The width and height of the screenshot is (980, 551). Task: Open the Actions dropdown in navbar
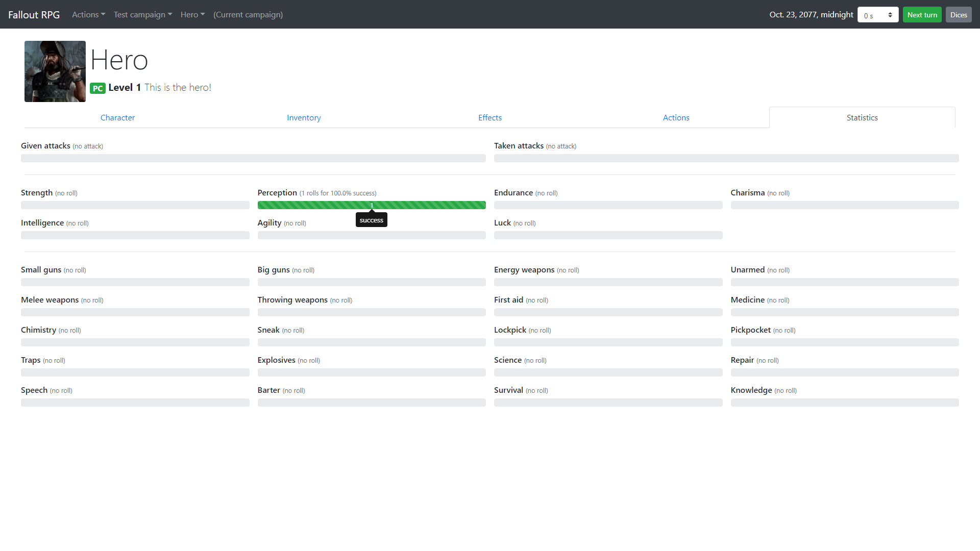[88, 15]
